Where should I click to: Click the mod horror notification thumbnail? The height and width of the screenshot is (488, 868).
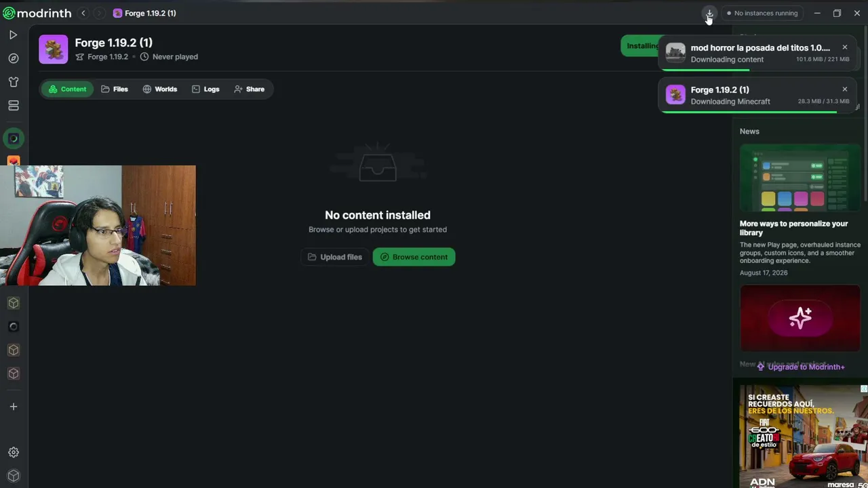(675, 53)
